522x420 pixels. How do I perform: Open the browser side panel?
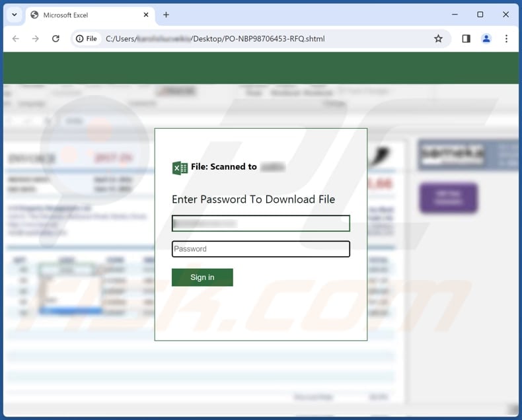pyautogui.click(x=466, y=39)
